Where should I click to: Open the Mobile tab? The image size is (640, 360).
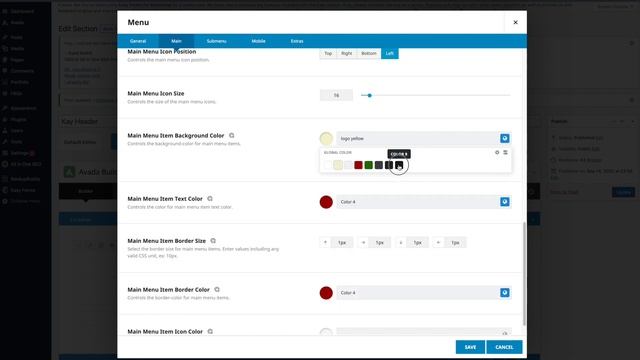(x=258, y=41)
